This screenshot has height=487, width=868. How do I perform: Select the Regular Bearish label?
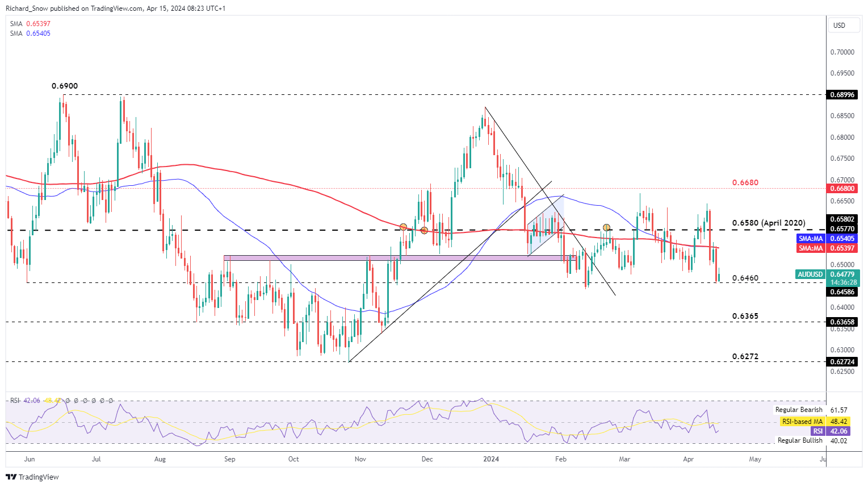[x=799, y=410]
